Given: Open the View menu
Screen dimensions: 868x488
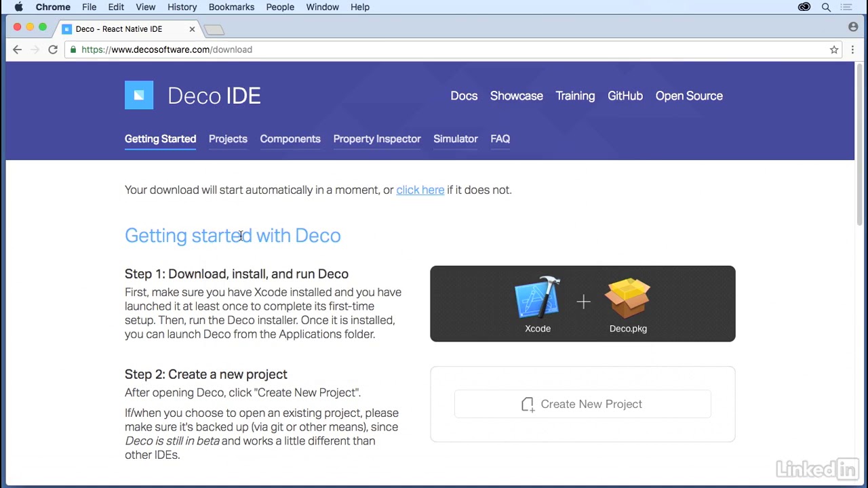Looking at the screenshot, I should [146, 7].
